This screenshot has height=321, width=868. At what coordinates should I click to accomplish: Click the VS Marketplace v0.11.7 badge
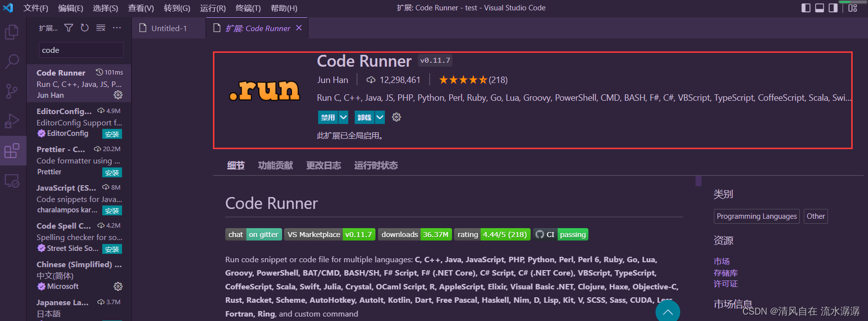(330, 234)
